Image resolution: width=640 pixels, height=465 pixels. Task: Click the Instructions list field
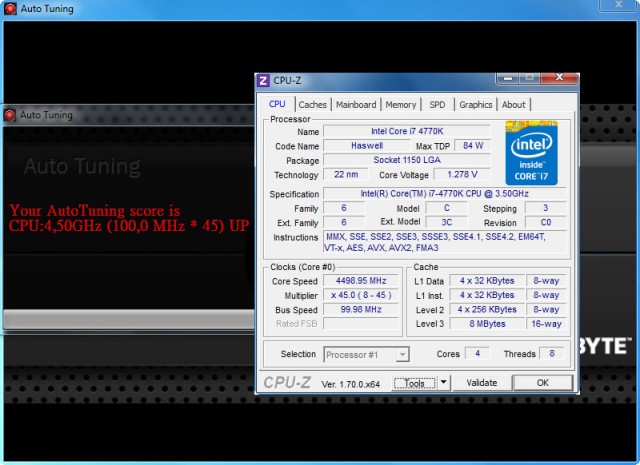click(x=444, y=242)
